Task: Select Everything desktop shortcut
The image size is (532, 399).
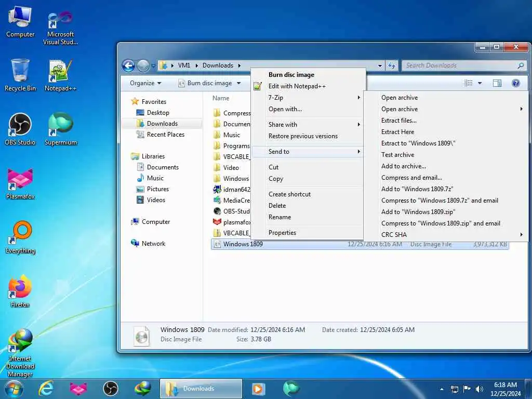Action: click(x=20, y=237)
